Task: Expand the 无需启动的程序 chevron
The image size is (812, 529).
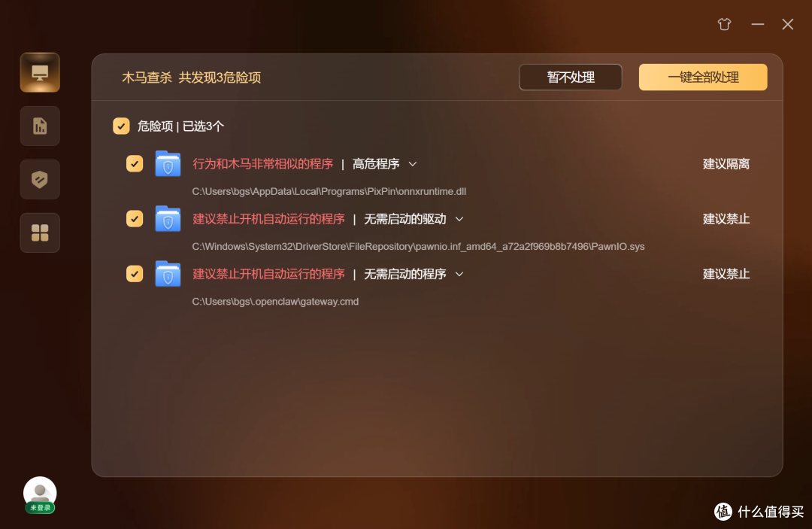Action: 459,274
